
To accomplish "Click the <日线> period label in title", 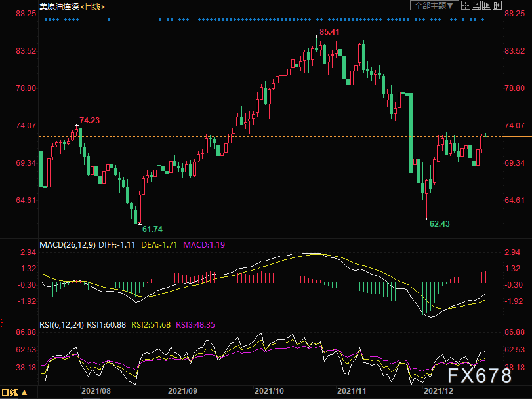I will (x=92, y=7).
